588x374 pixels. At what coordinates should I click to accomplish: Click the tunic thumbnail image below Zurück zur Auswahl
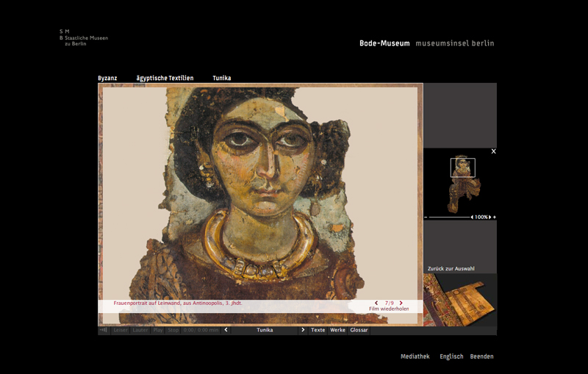[460, 300]
